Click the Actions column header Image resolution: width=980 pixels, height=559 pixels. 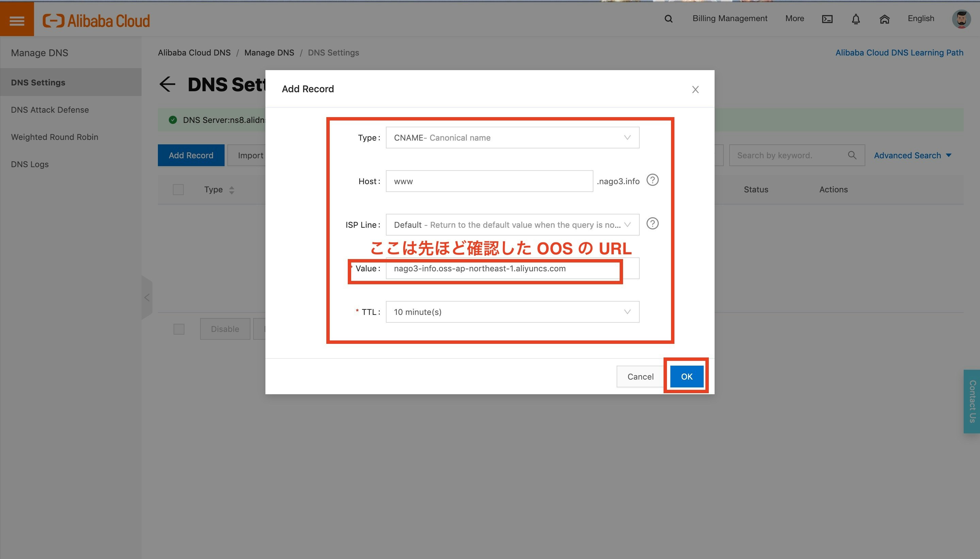click(833, 189)
